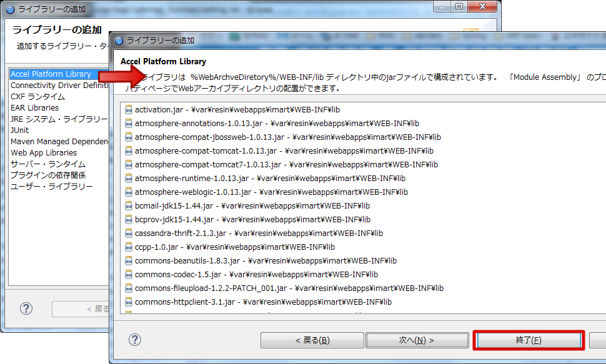
Task: Select JUnit in the library list
Action: (x=20, y=130)
